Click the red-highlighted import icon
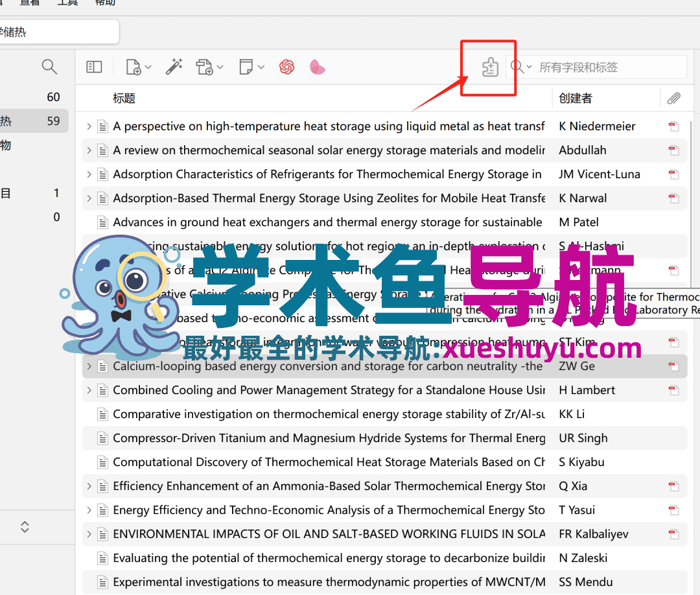Image resolution: width=700 pixels, height=595 pixels. point(488,67)
